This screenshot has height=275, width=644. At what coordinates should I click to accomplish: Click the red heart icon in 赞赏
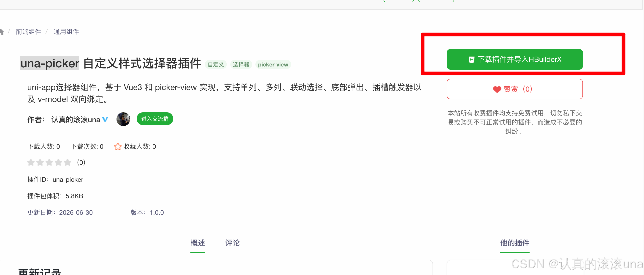[x=497, y=89]
